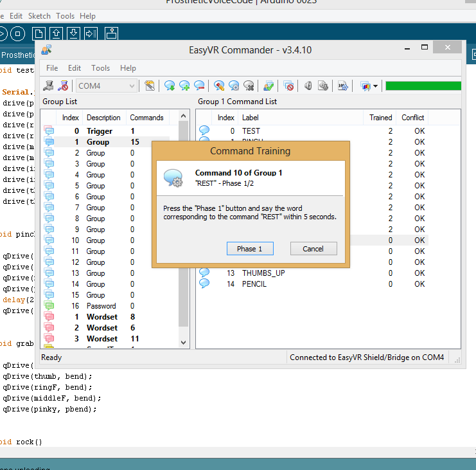Viewport: 476px width, 470px height.
Task: Click the Rename command pencil bubble icon
Action: pos(219,86)
